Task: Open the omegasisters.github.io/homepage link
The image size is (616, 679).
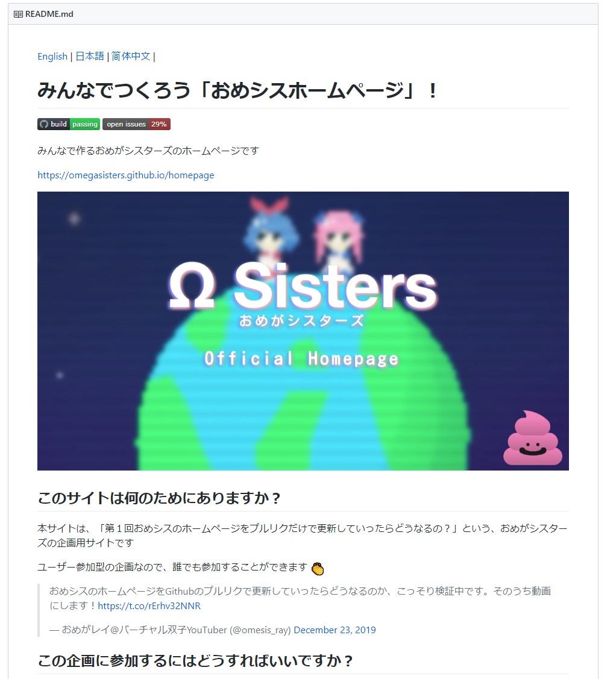Action: point(125,175)
